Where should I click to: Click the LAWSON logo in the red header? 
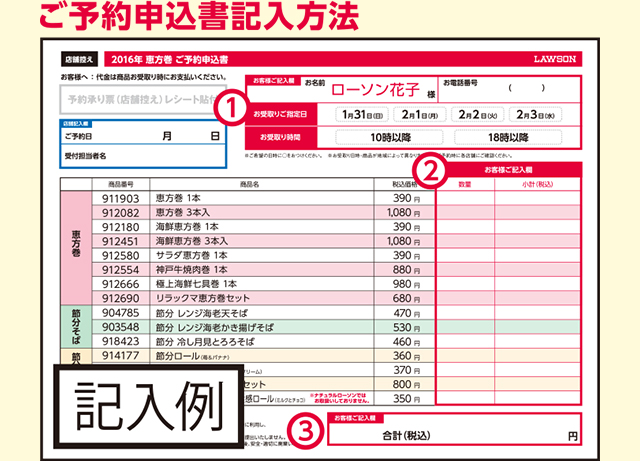click(555, 59)
